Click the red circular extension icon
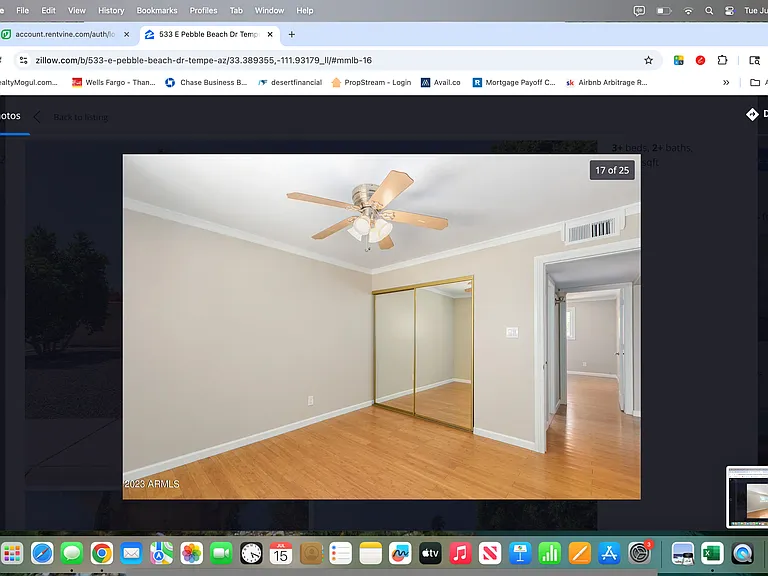768x576 pixels. tap(700, 60)
